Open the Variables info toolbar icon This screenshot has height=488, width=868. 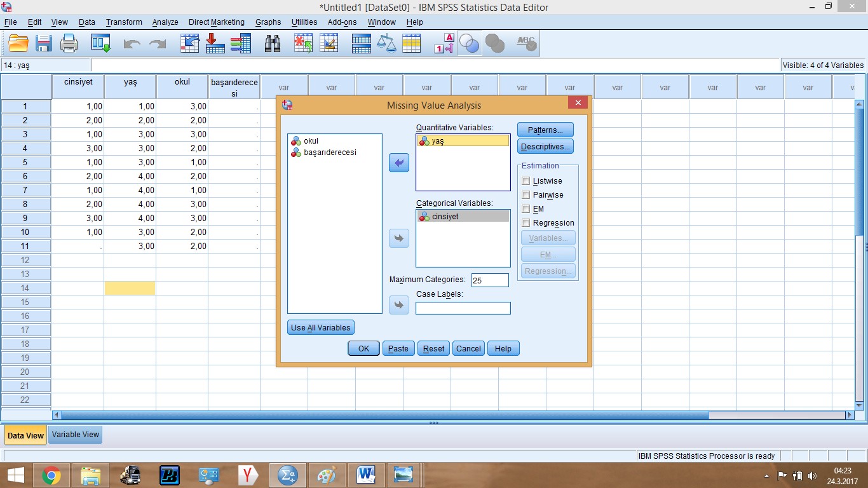(240, 43)
